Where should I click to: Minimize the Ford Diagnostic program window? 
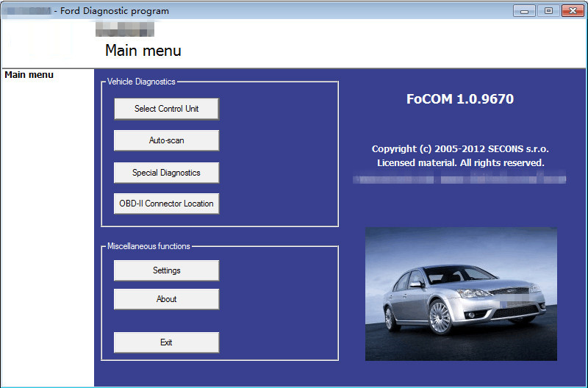pyautogui.click(x=524, y=11)
